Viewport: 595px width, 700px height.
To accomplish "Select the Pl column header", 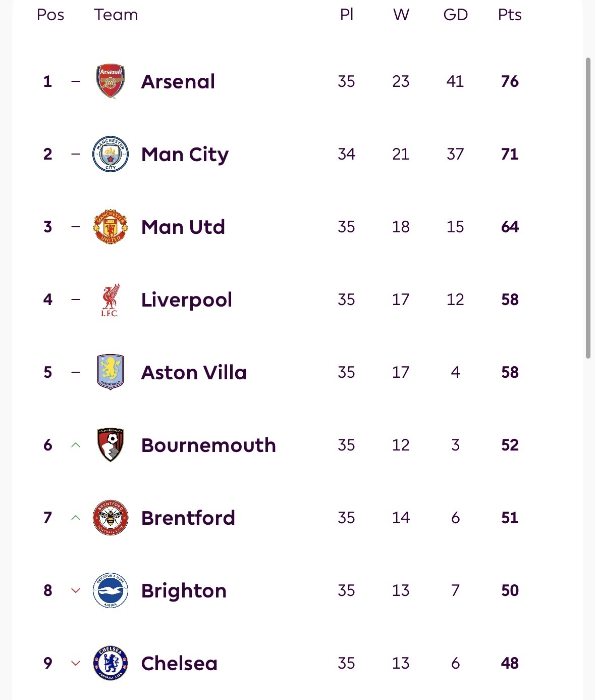I will 347,15.
